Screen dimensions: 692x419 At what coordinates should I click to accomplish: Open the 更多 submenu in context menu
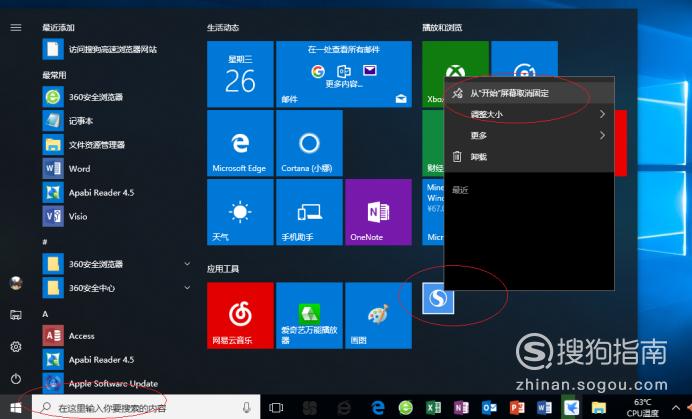529,136
